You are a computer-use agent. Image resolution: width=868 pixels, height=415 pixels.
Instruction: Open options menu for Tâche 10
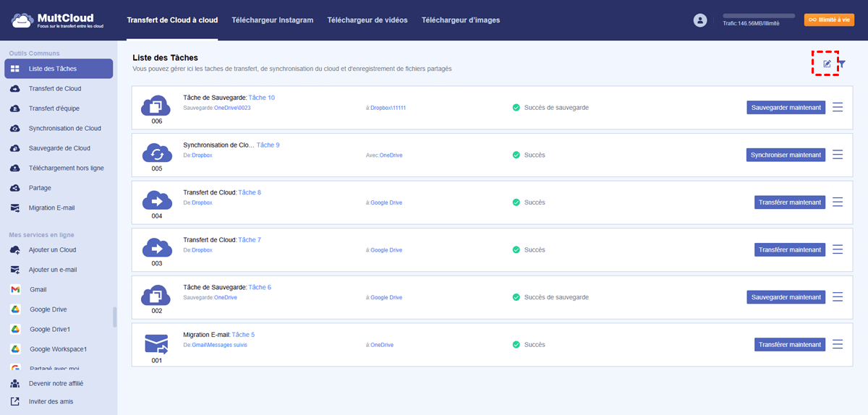coord(838,107)
